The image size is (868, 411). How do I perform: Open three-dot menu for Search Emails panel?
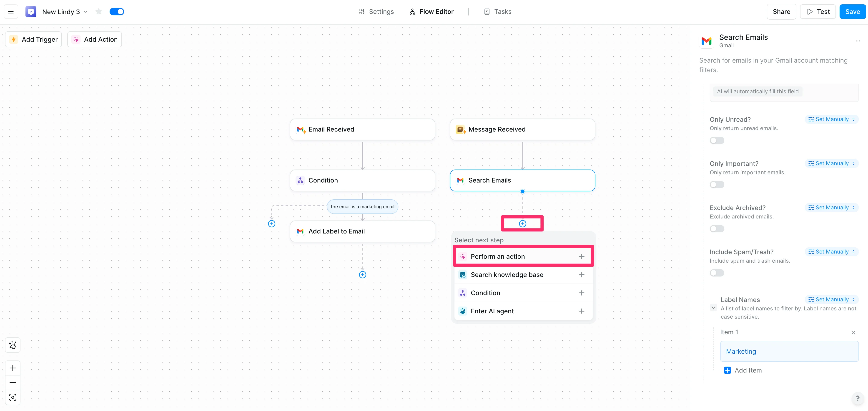[858, 41]
